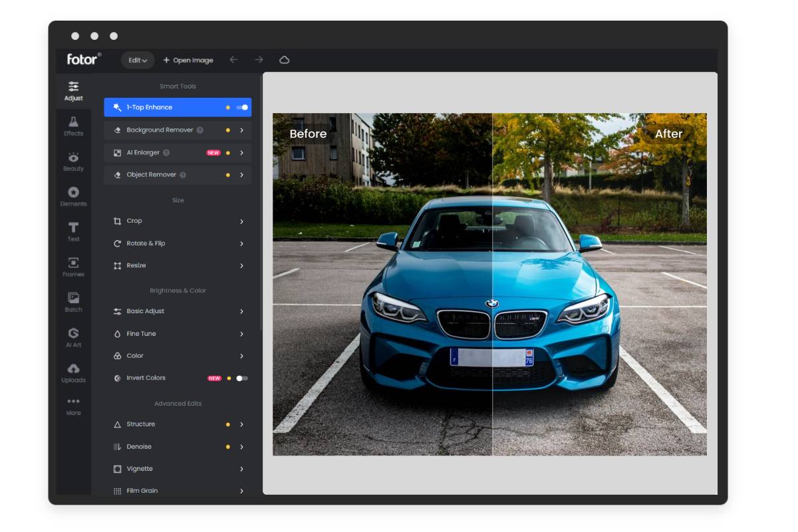Click the Color tool icon
798x532 pixels.
pyautogui.click(x=117, y=356)
